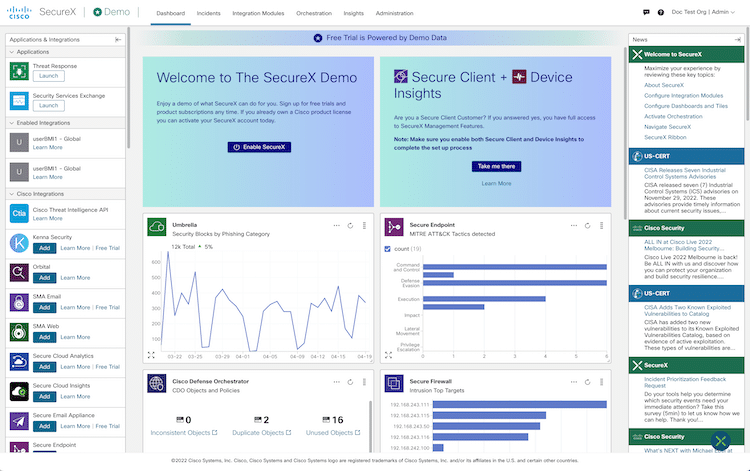Click the dashboard main vertical scrollbar
750x471 pixels.
pos(625,133)
